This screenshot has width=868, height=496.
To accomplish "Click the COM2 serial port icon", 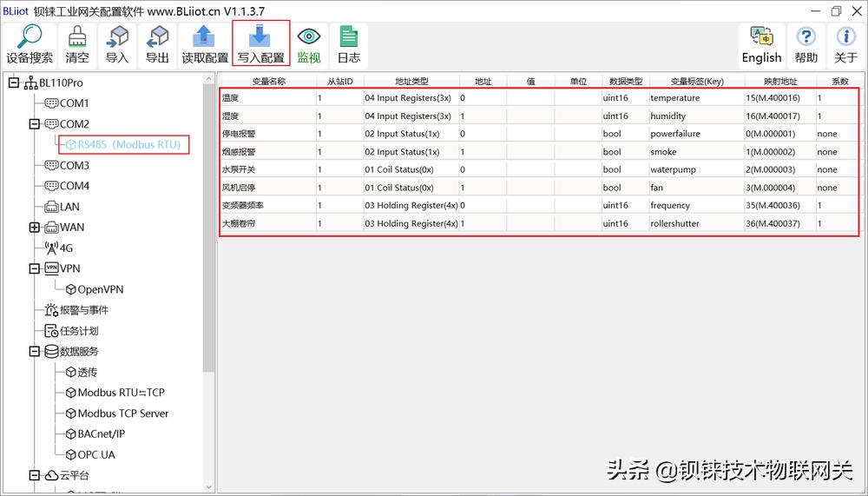I will [51, 123].
